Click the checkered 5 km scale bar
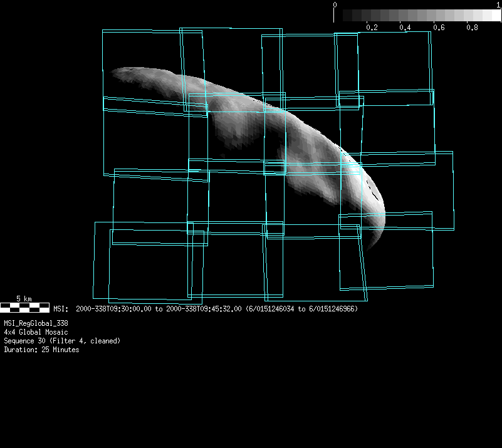This screenshot has height=448, width=502. coord(24,307)
